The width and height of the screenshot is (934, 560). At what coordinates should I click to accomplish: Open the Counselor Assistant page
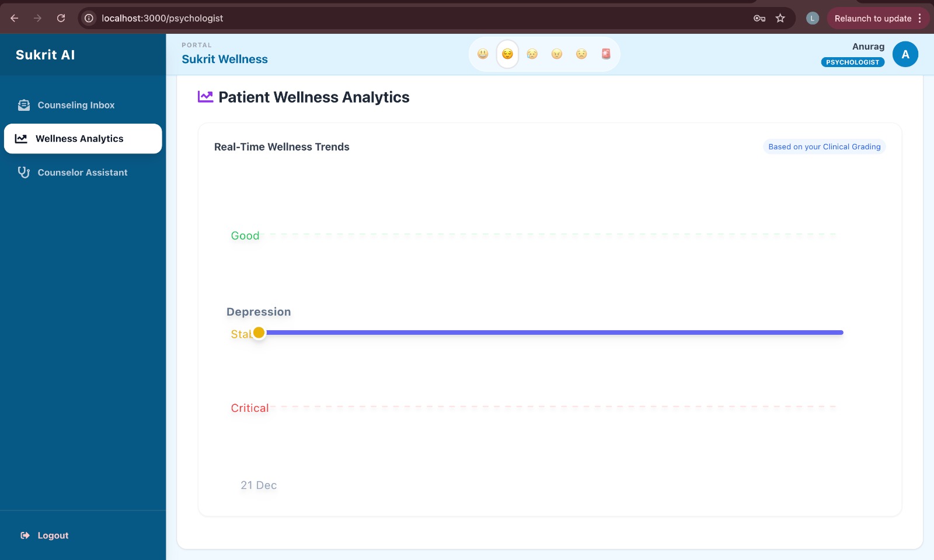[83, 173]
